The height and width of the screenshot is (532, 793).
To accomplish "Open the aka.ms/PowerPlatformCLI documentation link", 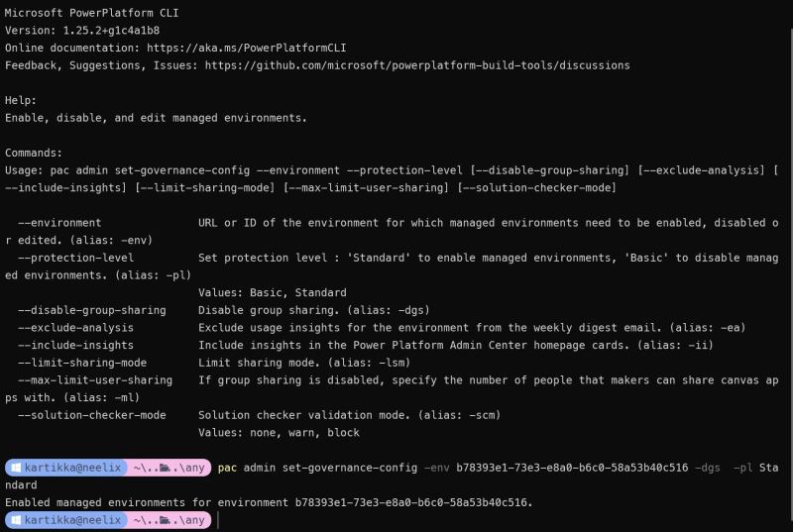I will (x=246, y=48).
